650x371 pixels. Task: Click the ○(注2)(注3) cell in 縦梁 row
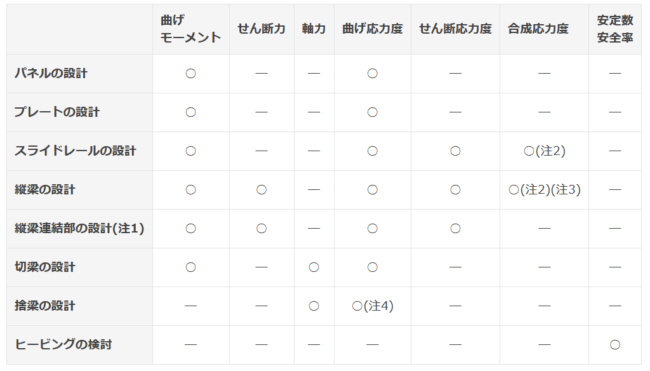coord(544,190)
